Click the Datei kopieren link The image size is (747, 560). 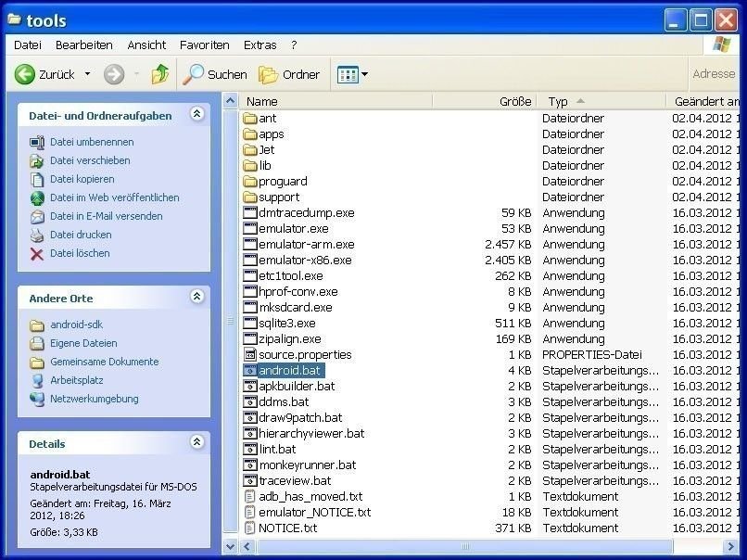click(82, 179)
